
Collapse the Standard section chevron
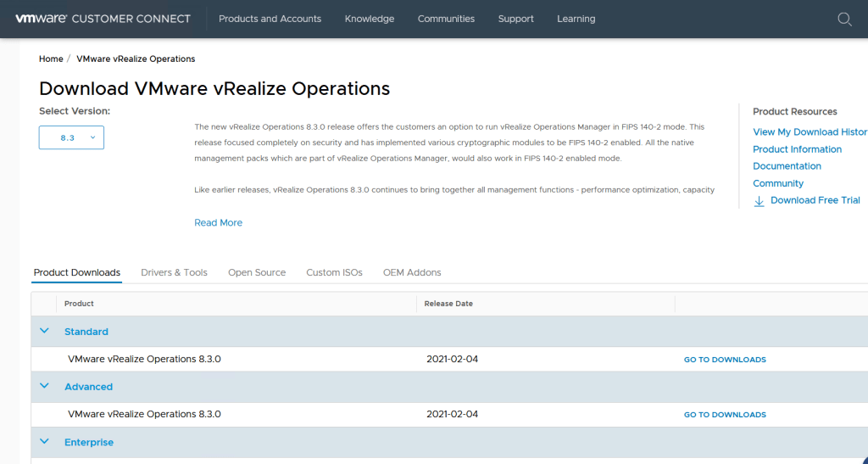[x=45, y=331]
